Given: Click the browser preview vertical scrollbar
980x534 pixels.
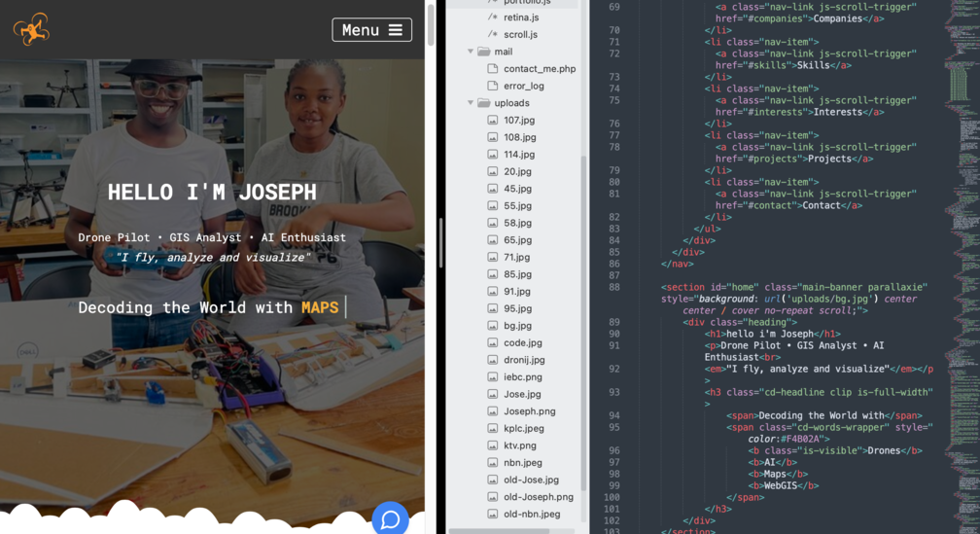Looking at the screenshot, I should click(x=431, y=24).
